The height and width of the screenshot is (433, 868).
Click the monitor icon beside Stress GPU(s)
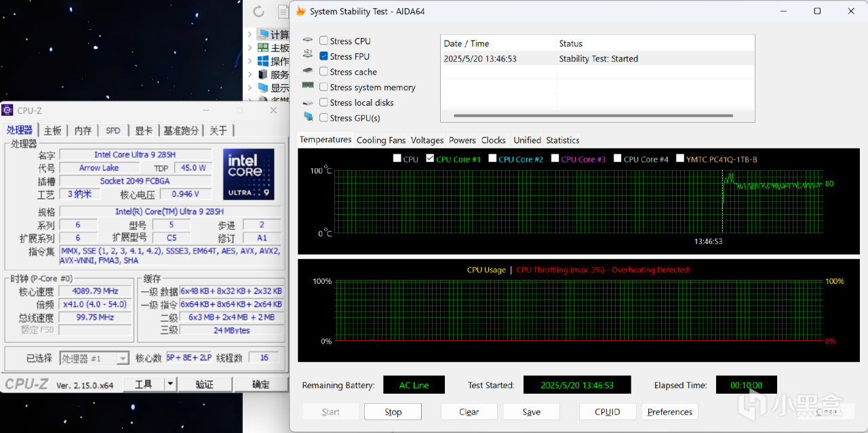(309, 117)
